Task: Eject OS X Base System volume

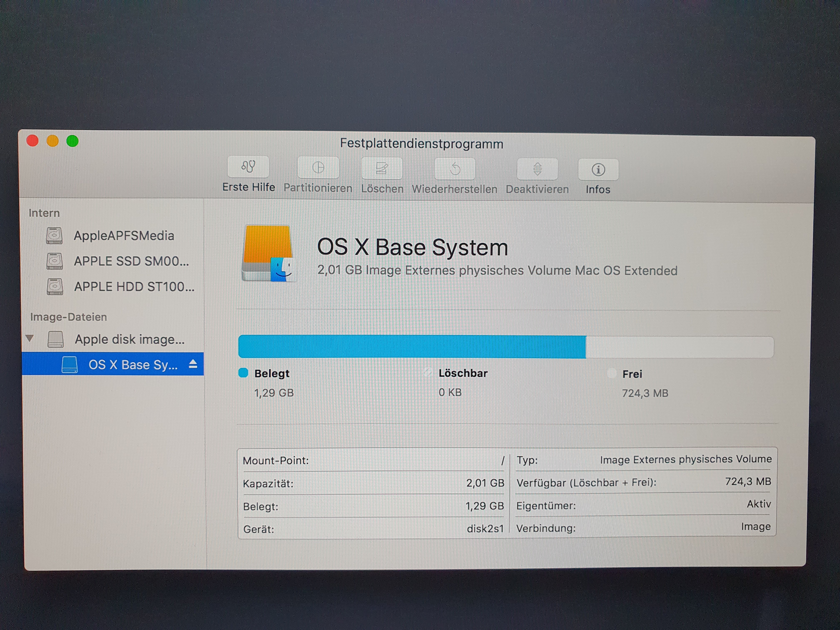Action: point(193,364)
